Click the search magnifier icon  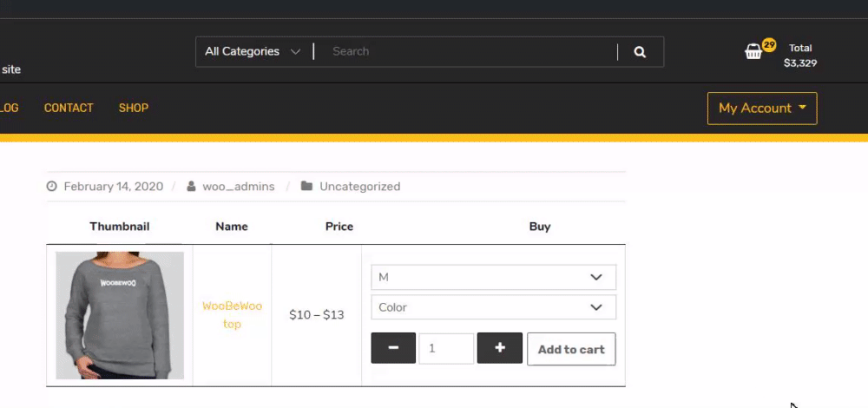click(x=640, y=52)
